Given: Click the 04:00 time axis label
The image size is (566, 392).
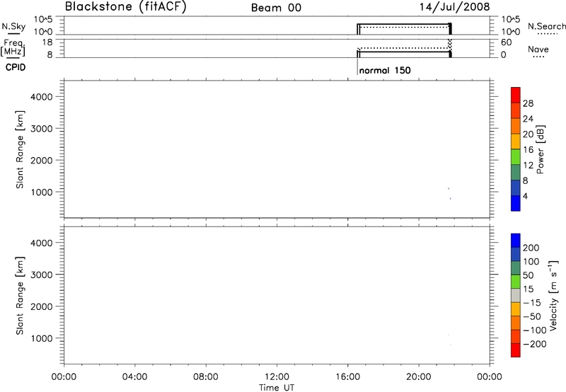Looking at the screenshot, I should [x=134, y=377].
